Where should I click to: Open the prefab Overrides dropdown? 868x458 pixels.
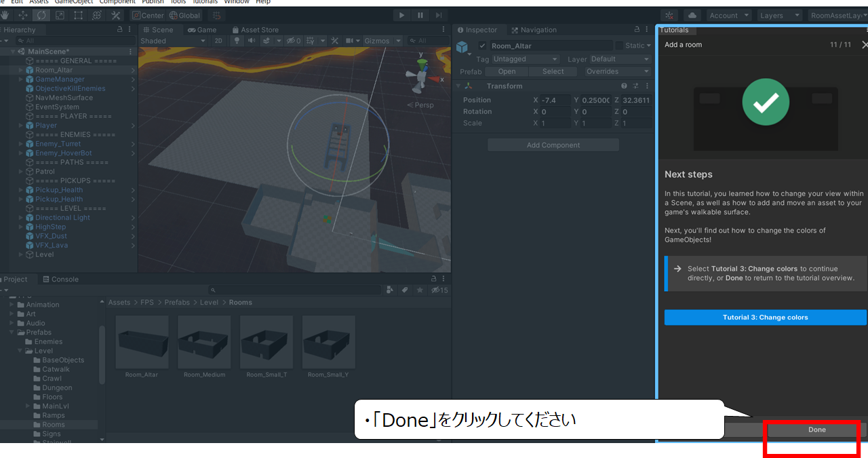coord(617,71)
